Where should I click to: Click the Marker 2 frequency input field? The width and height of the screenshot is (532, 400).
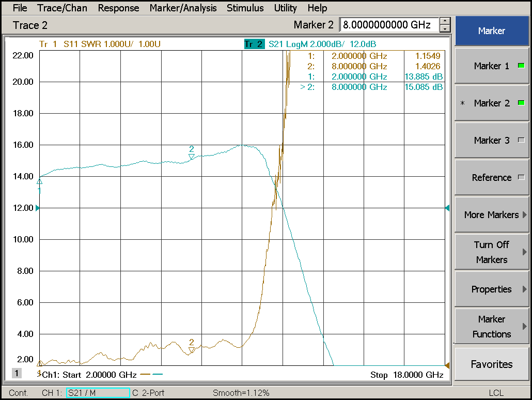click(389, 25)
